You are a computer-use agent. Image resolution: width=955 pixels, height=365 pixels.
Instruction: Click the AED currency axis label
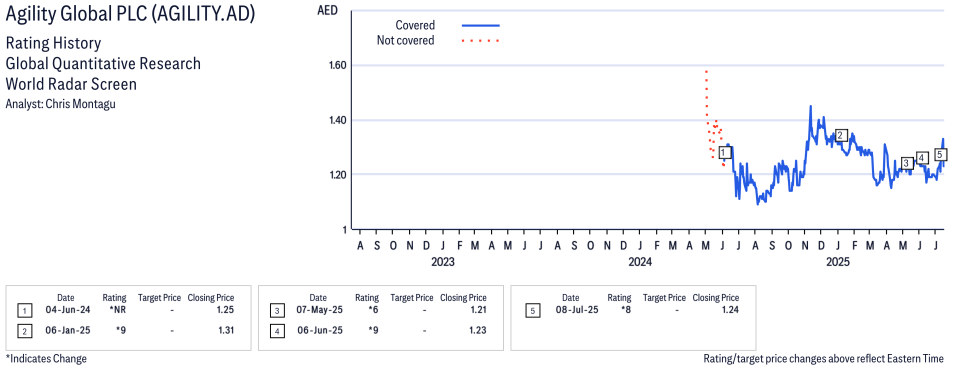[x=328, y=10]
